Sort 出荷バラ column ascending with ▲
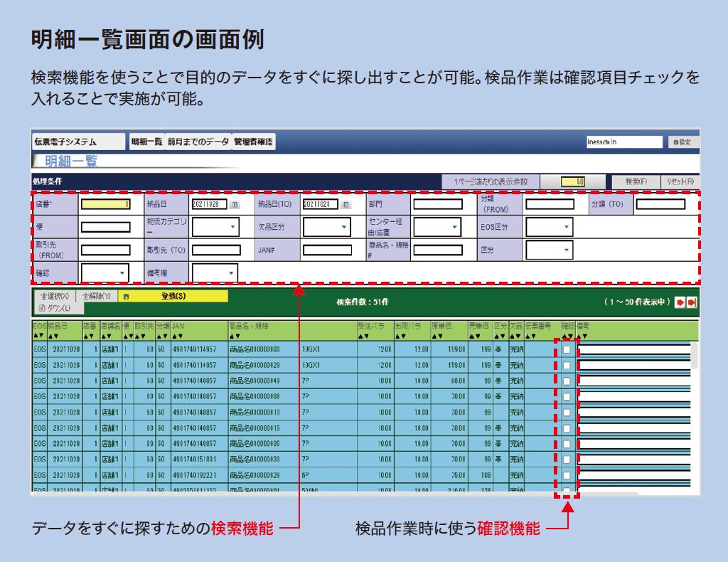 398,336
